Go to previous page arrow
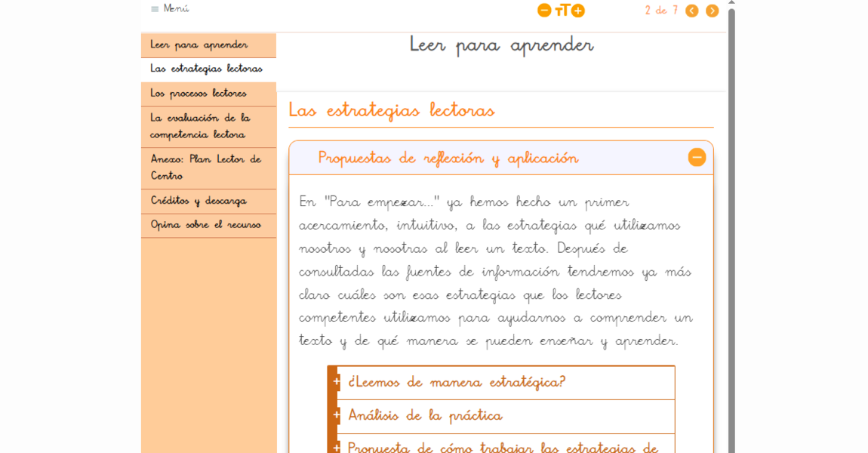Image resolution: width=868 pixels, height=453 pixels. tap(691, 11)
